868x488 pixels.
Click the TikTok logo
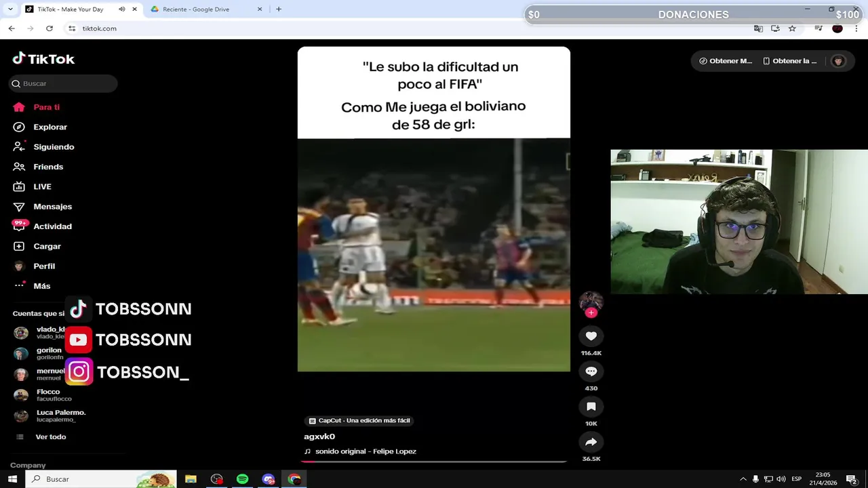point(43,59)
